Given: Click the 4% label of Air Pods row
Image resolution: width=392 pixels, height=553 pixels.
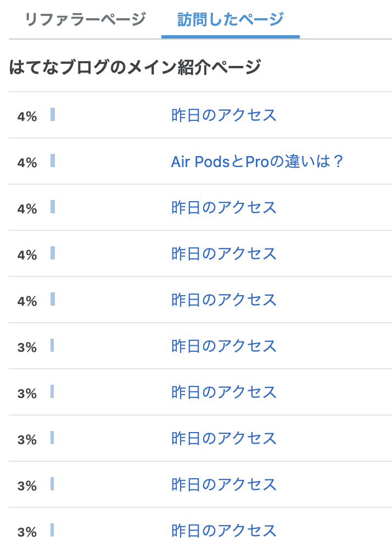Looking at the screenshot, I should [x=27, y=163].
